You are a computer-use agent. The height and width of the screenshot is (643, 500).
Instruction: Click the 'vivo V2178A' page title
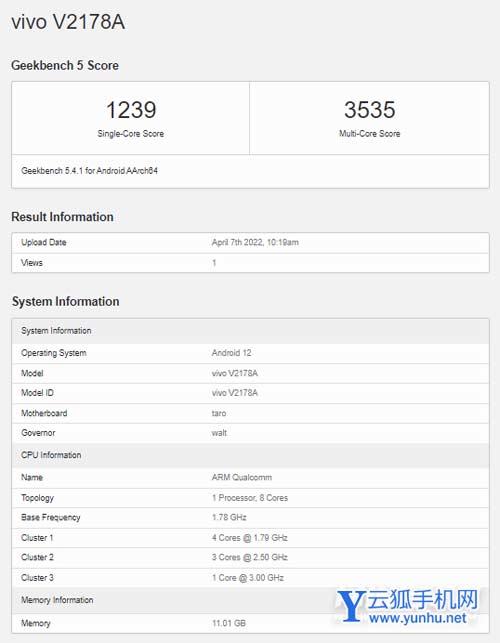(x=68, y=22)
